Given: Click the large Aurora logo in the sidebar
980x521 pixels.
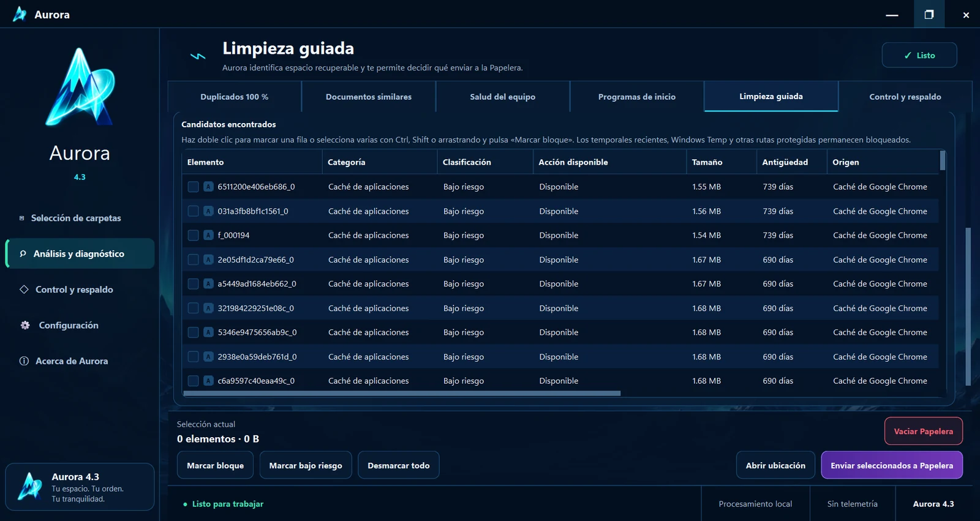Looking at the screenshot, I should (80, 87).
